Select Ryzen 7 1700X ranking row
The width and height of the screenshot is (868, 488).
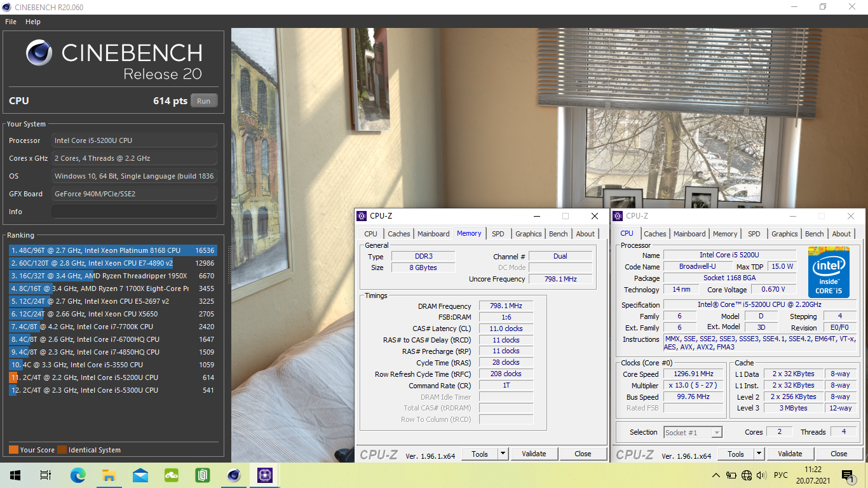pos(113,288)
